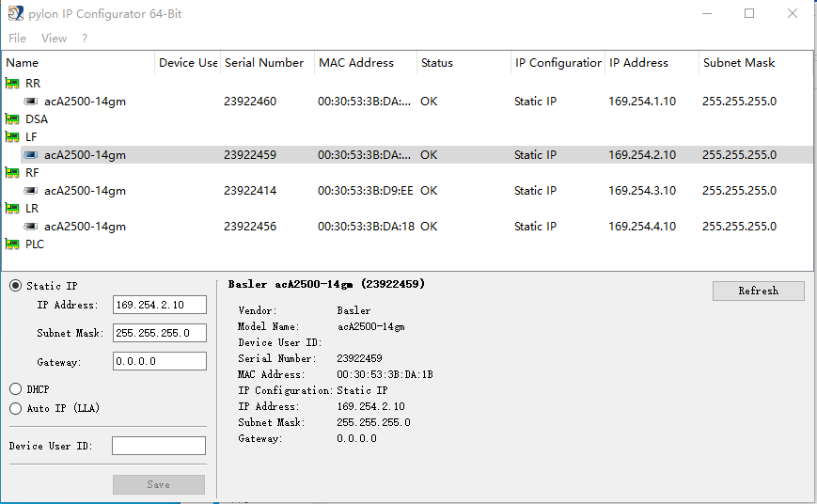The width and height of the screenshot is (817, 504).
Task: Click the Refresh button
Action: (x=758, y=291)
